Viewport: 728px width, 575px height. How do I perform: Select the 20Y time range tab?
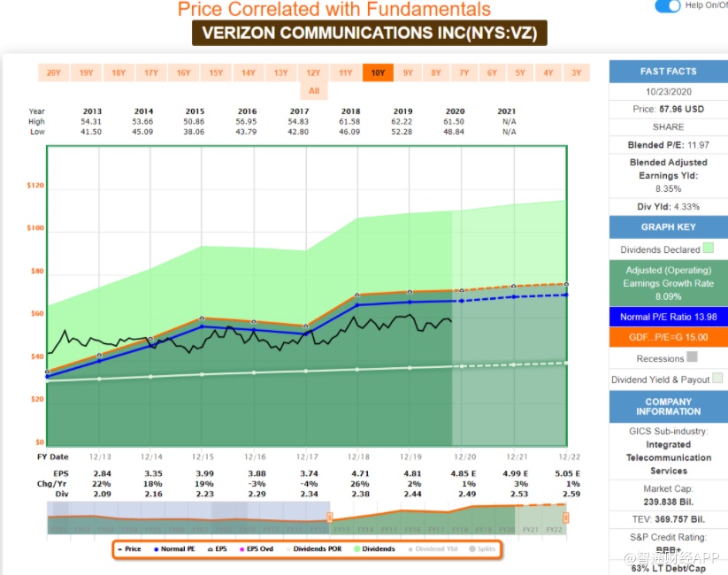pyautogui.click(x=53, y=73)
